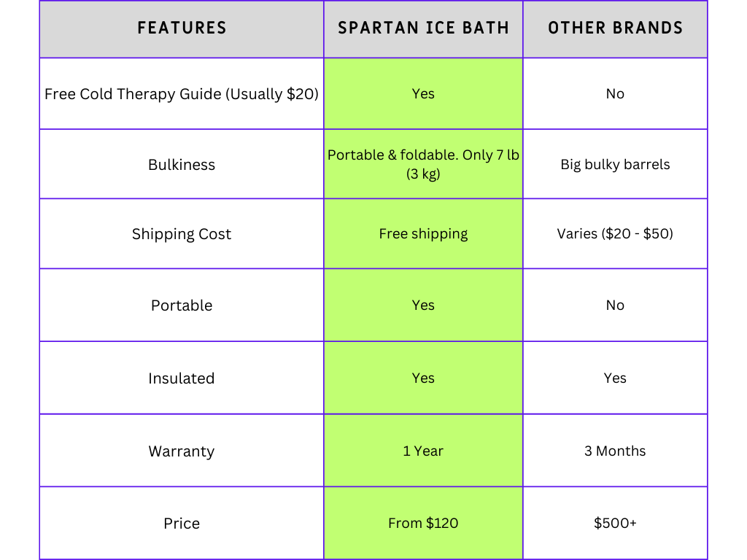Viewport: 747px width, 560px height.
Task: Select the 'Varies ($20 - $50)' cell
Action: click(x=615, y=234)
